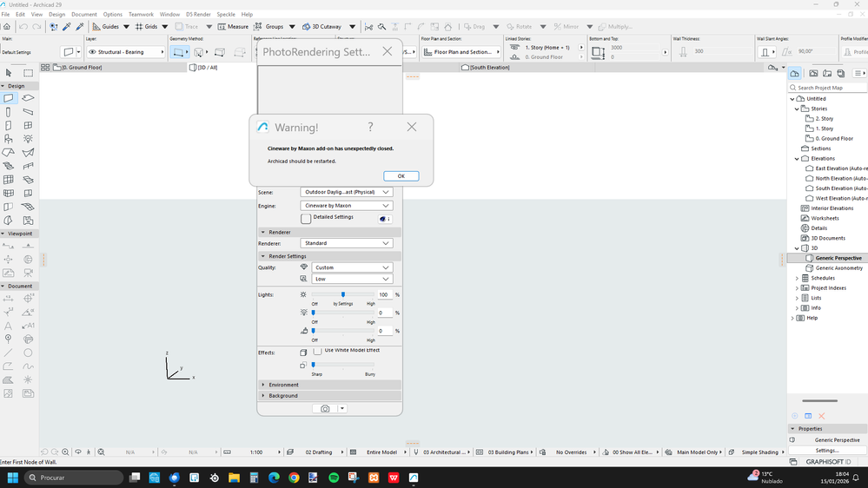The width and height of the screenshot is (868, 488).
Task: Open the Teamwork menu
Action: pos(141,15)
